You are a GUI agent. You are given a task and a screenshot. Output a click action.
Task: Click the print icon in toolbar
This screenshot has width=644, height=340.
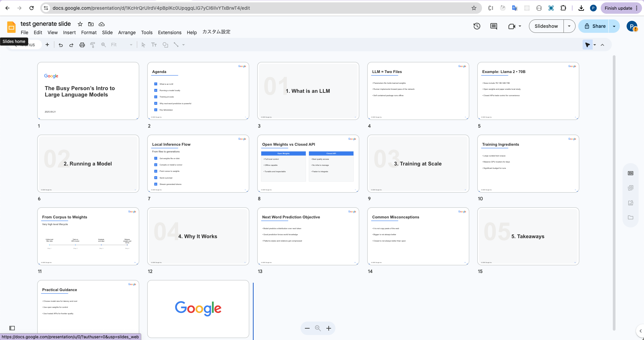pyautogui.click(x=82, y=45)
